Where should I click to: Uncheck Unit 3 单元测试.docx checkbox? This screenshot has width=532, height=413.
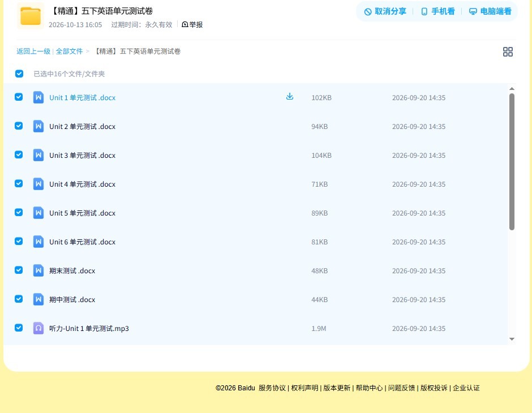pos(19,154)
